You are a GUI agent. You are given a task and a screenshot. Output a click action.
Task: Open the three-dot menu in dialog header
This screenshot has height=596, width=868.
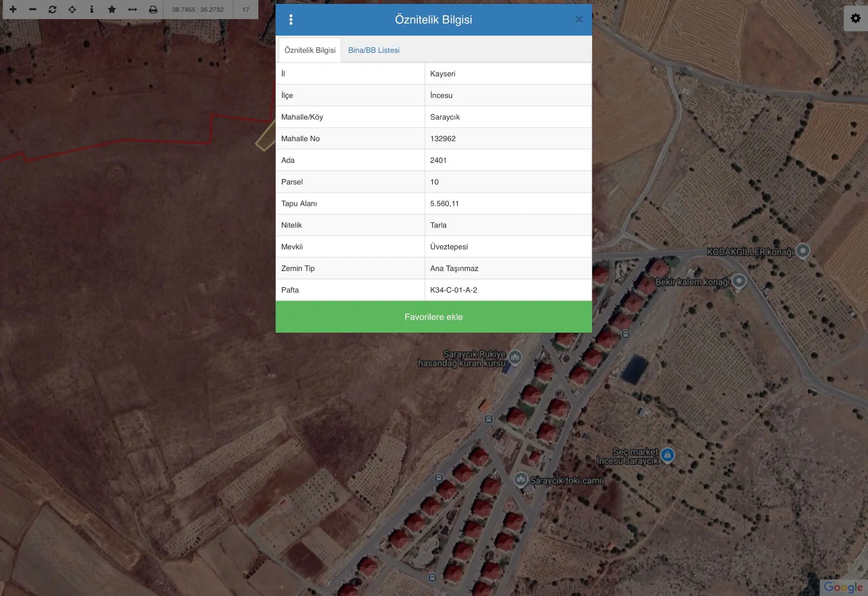click(x=291, y=20)
